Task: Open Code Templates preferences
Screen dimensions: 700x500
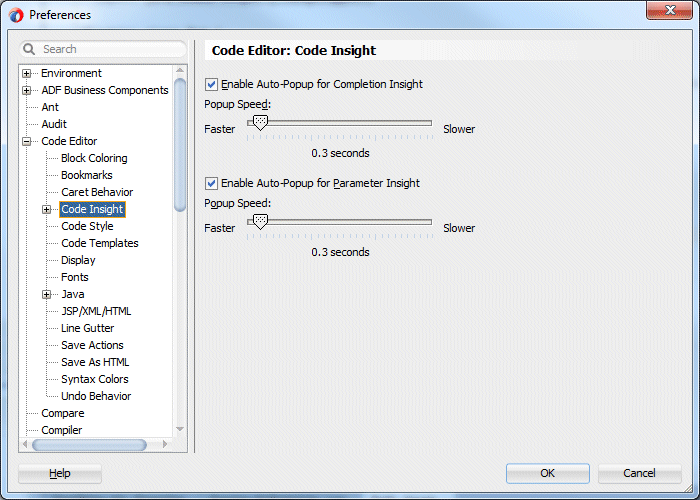Action: (100, 243)
